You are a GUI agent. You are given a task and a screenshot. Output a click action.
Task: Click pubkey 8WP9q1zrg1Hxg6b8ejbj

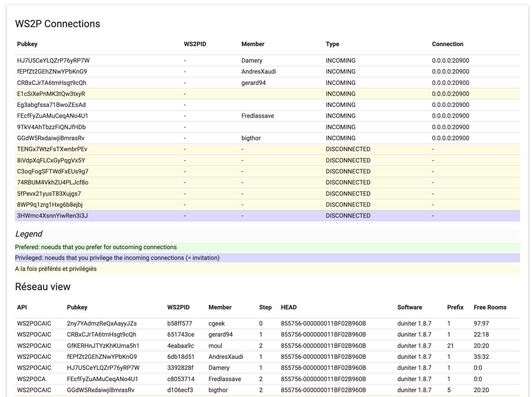50,205
